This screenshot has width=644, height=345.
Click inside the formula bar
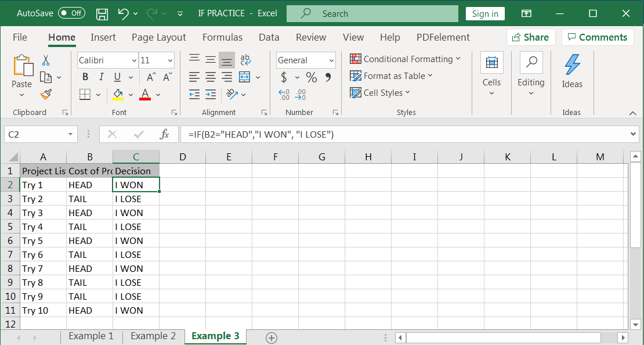point(404,135)
